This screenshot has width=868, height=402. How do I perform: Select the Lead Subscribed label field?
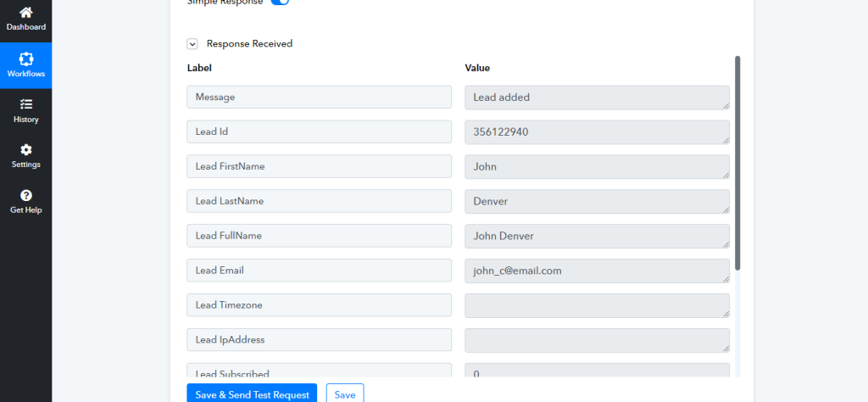[x=319, y=371]
